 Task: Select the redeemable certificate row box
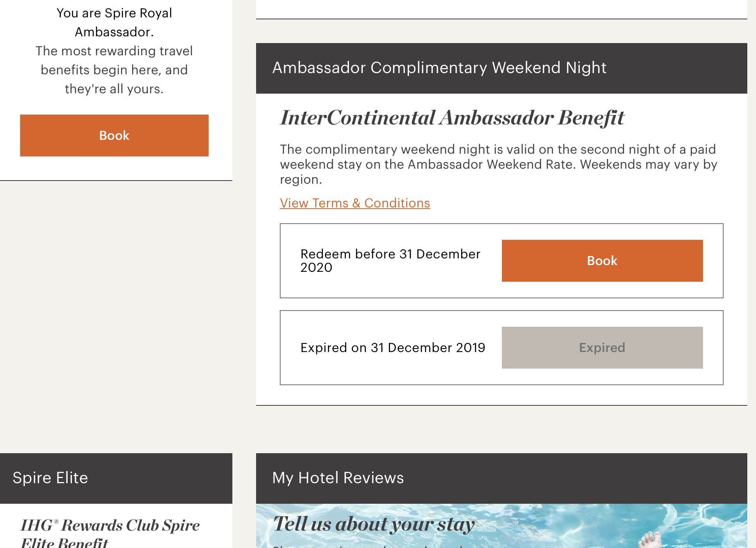pos(501,261)
